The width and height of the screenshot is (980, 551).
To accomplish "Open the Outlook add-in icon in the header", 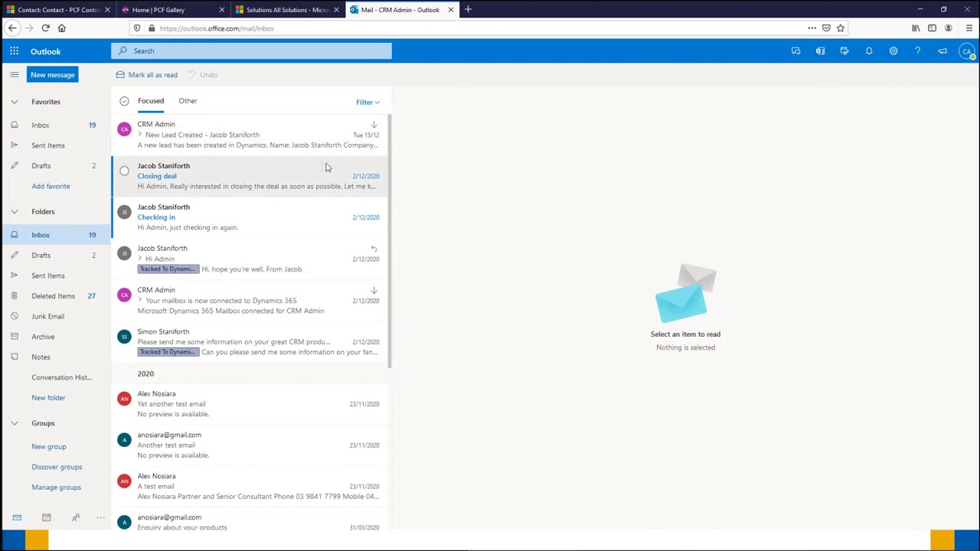I will coord(820,51).
